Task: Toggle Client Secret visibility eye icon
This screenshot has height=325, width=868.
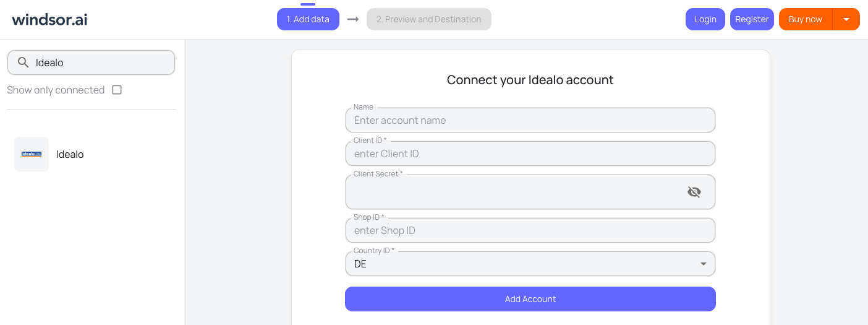Action: pos(694,192)
